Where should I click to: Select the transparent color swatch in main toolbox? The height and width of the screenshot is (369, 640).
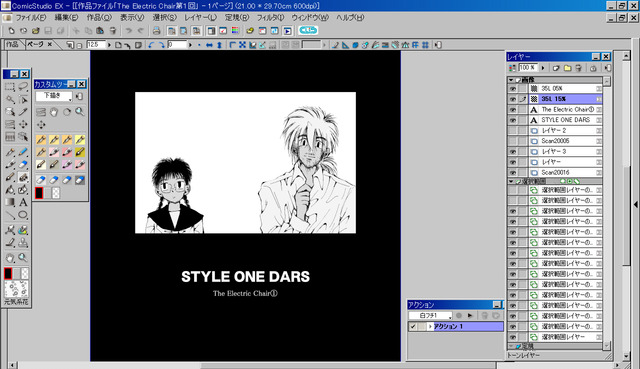click(x=25, y=273)
